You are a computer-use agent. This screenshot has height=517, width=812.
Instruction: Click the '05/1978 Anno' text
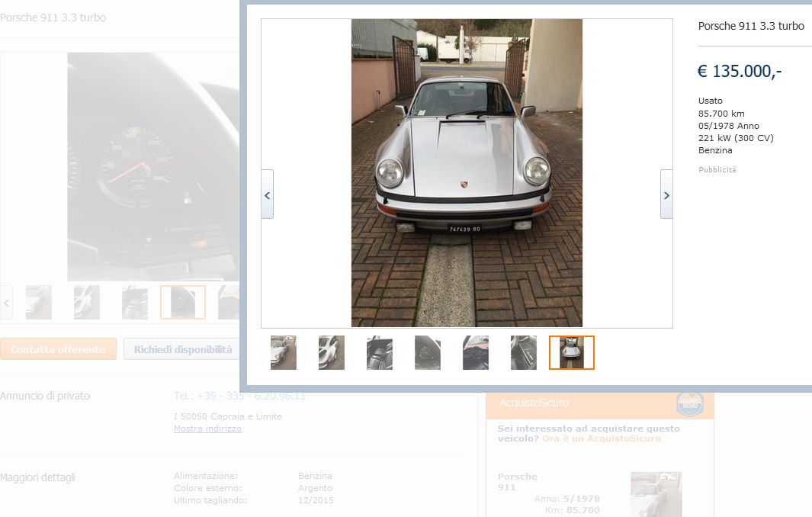pos(729,126)
